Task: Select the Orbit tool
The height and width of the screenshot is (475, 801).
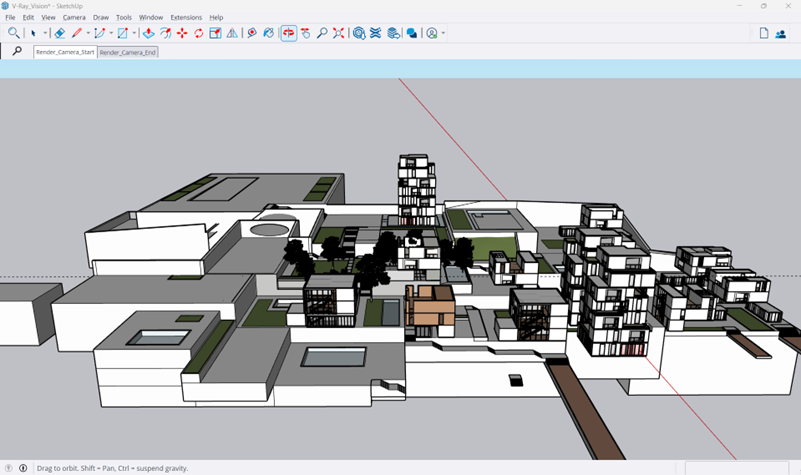Action: pyautogui.click(x=289, y=33)
